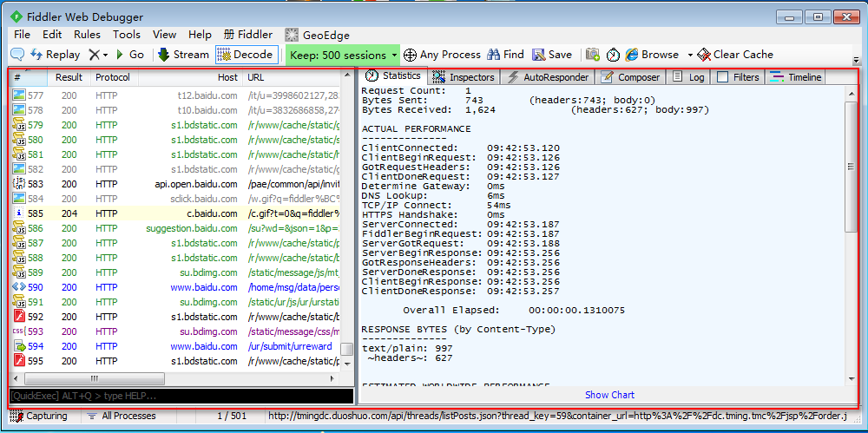
Task: Toggle Decode mode
Action: click(246, 55)
